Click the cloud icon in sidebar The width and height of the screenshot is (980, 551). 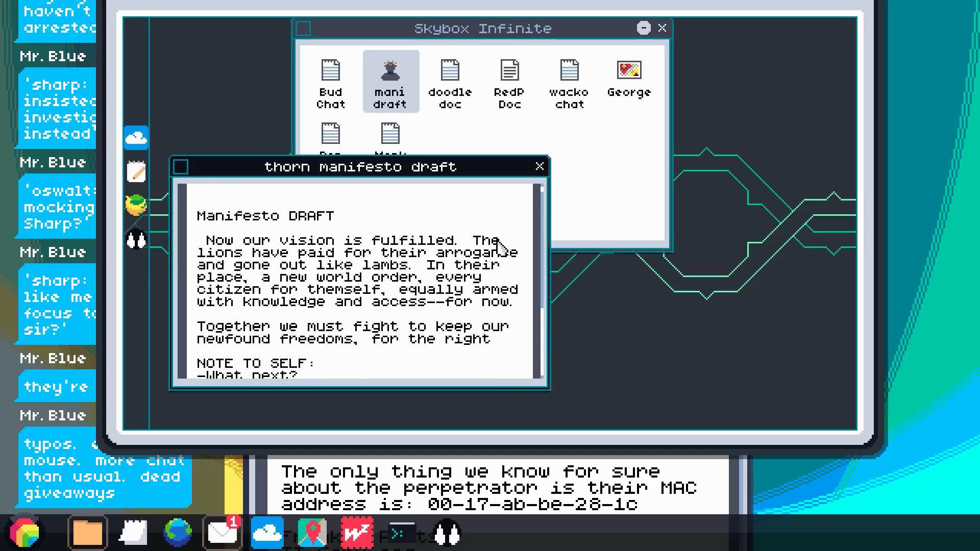(136, 138)
